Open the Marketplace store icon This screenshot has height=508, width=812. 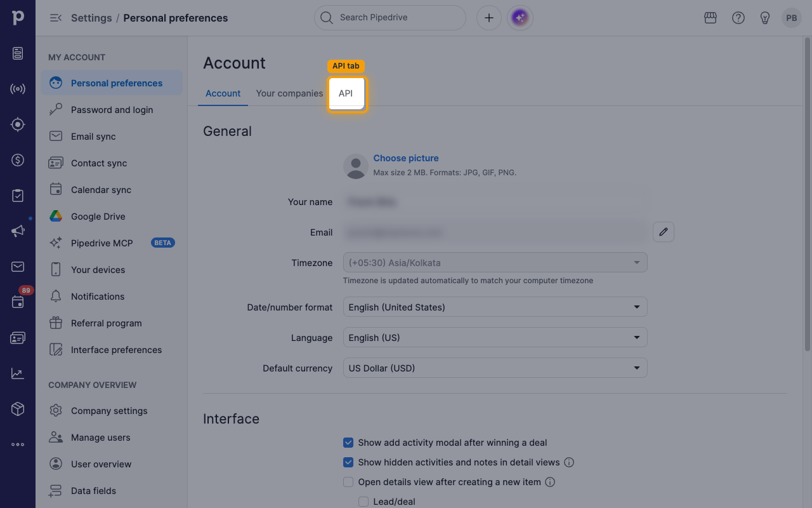(710, 18)
